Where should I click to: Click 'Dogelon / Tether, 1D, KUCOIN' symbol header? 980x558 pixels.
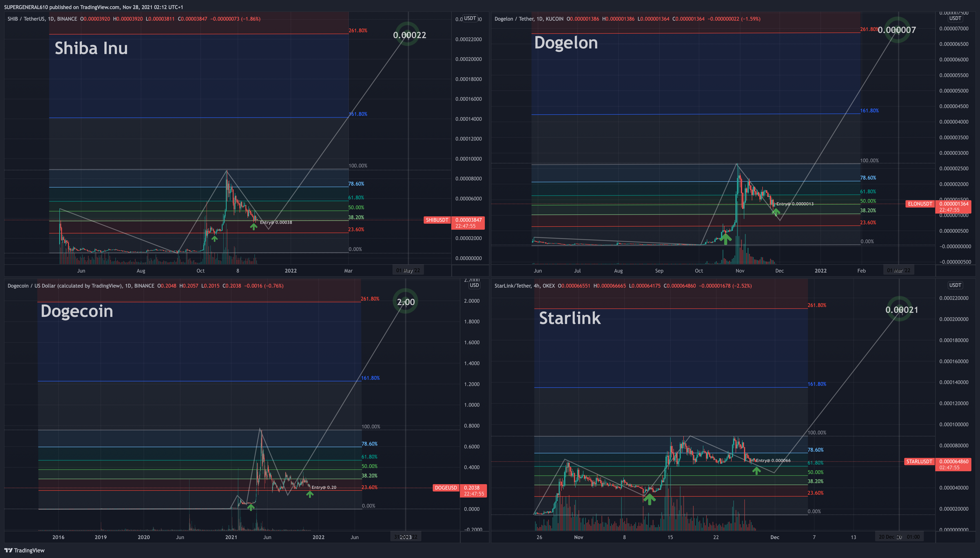click(529, 19)
